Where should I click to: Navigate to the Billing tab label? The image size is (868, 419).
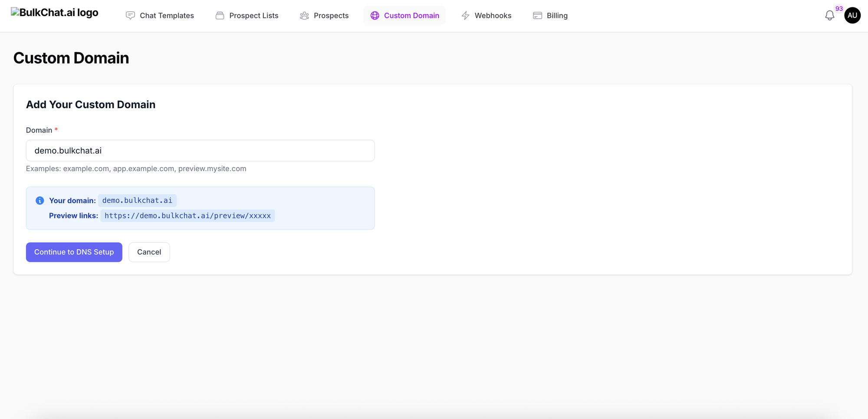click(x=557, y=16)
